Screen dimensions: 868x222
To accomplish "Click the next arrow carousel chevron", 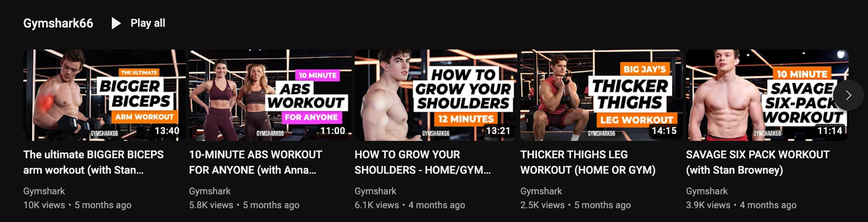I will [848, 95].
